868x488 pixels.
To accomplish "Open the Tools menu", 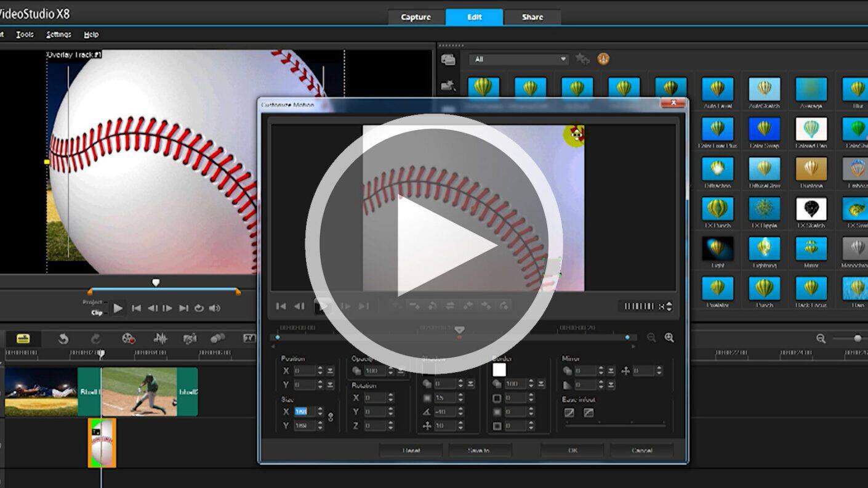I will pyautogui.click(x=24, y=35).
